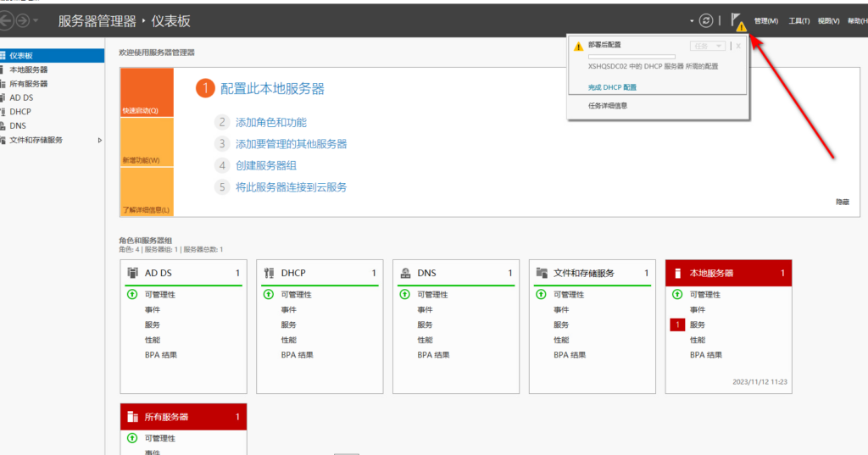Click 添加角色和功能 link
The height and width of the screenshot is (455, 868).
coord(271,122)
